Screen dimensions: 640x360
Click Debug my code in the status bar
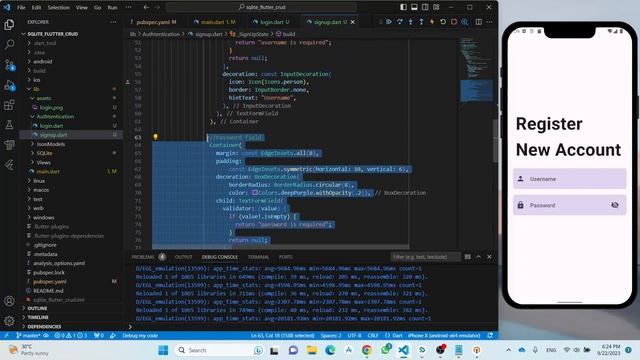click(x=140, y=336)
